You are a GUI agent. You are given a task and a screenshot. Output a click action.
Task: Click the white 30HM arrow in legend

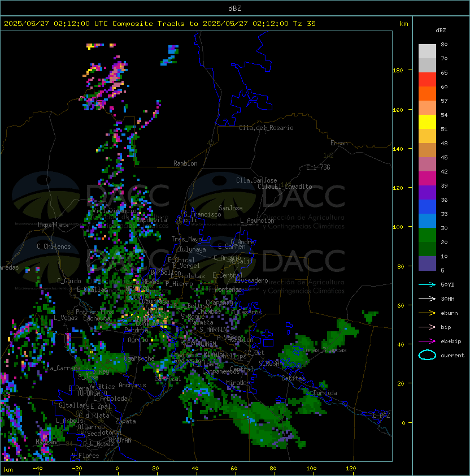click(427, 298)
